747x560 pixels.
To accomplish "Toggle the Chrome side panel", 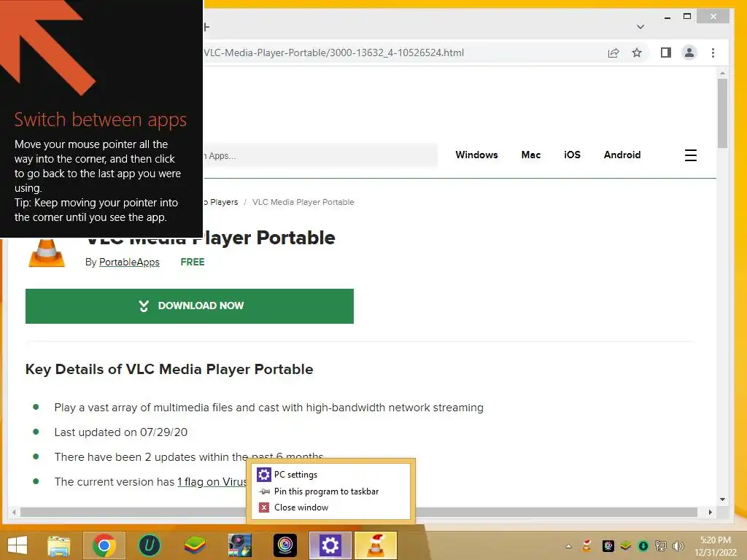I will click(x=666, y=52).
